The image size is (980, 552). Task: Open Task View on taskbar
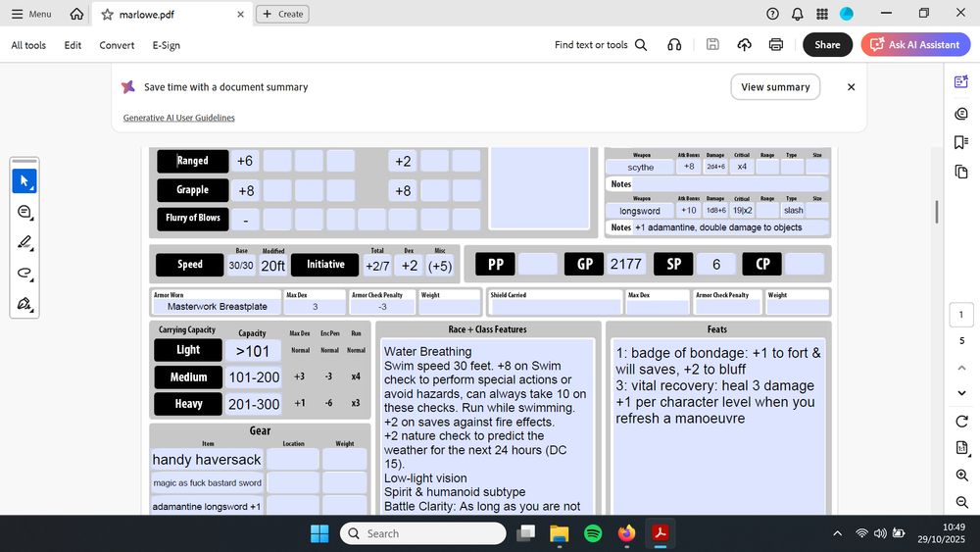coord(525,533)
